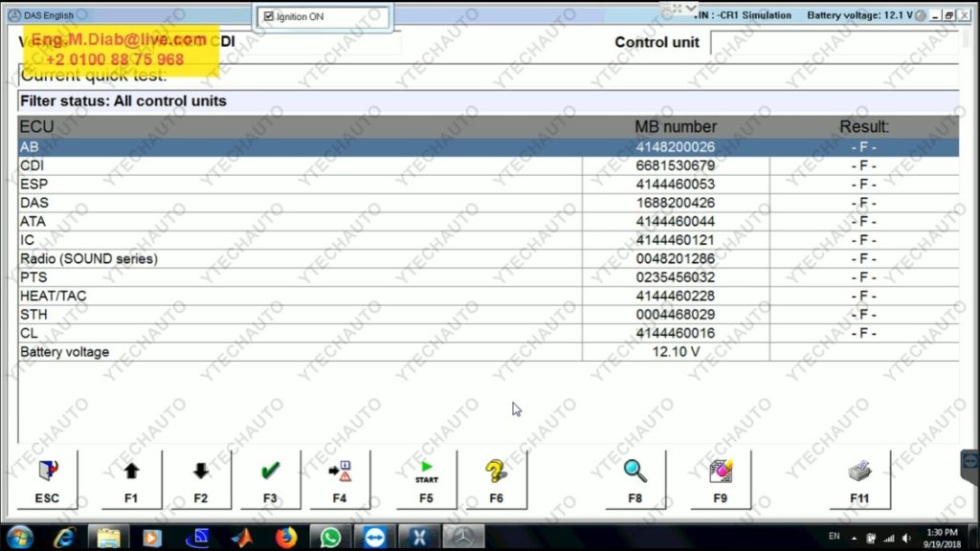Click the F8 magnifying glass search

(x=635, y=479)
